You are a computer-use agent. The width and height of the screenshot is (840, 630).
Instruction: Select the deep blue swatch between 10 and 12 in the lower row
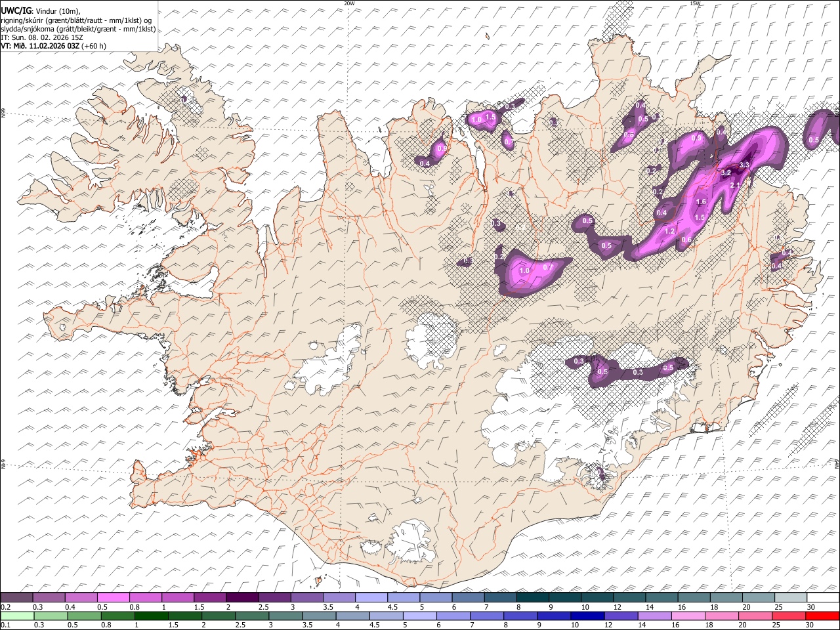[588, 616]
